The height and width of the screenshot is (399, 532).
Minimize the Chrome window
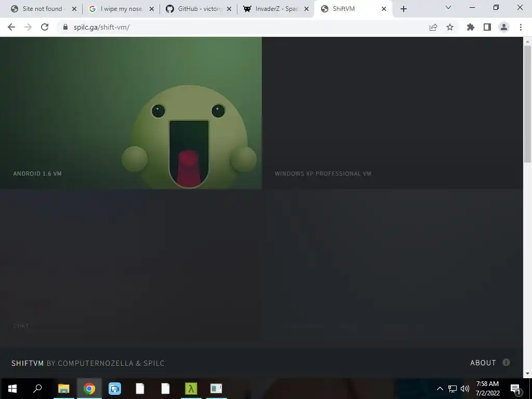tap(472, 7)
